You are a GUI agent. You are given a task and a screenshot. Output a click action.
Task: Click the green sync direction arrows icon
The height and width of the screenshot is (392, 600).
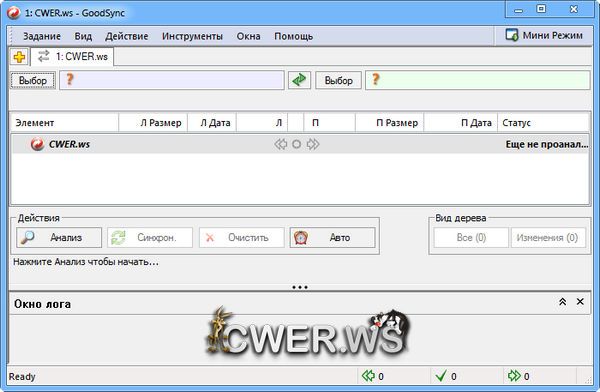[299, 80]
